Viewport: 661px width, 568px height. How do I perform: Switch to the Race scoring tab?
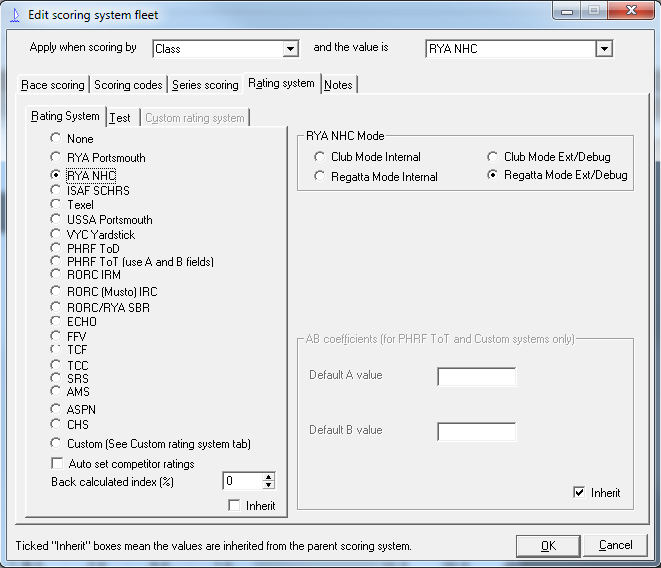pyautogui.click(x=53, y=85)
